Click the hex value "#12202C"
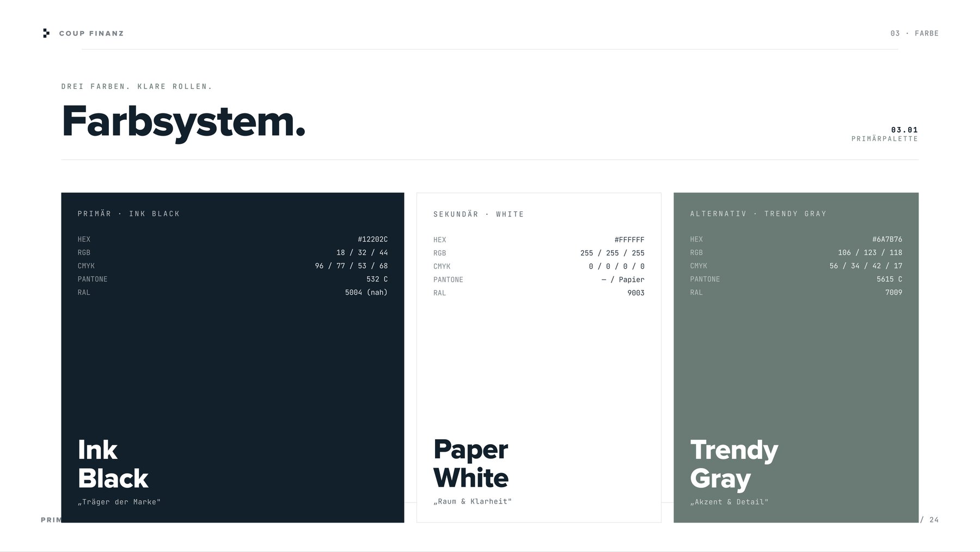 [373, 239]
